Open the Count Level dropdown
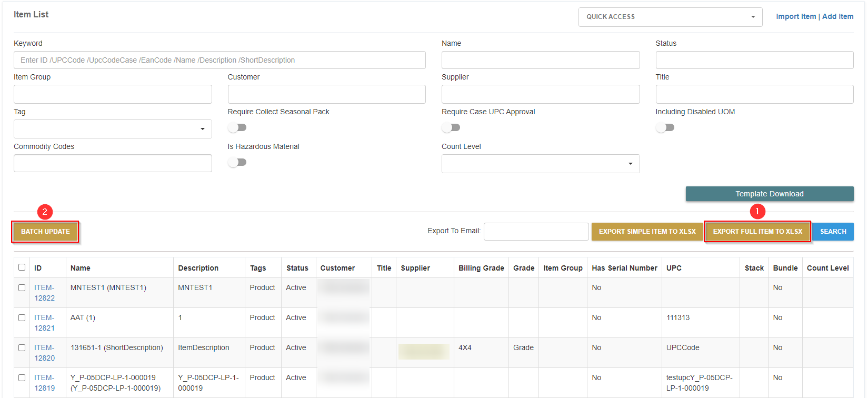The image size is (868, 398). coord(540,164)
